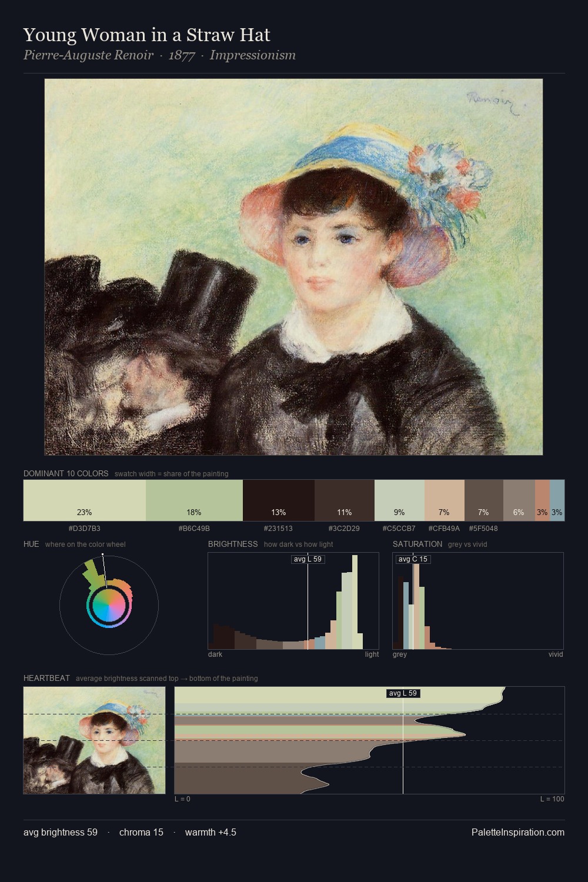Choose the 7% taupe swatch #5F5048
588x882 pixels.
point(484,500)
